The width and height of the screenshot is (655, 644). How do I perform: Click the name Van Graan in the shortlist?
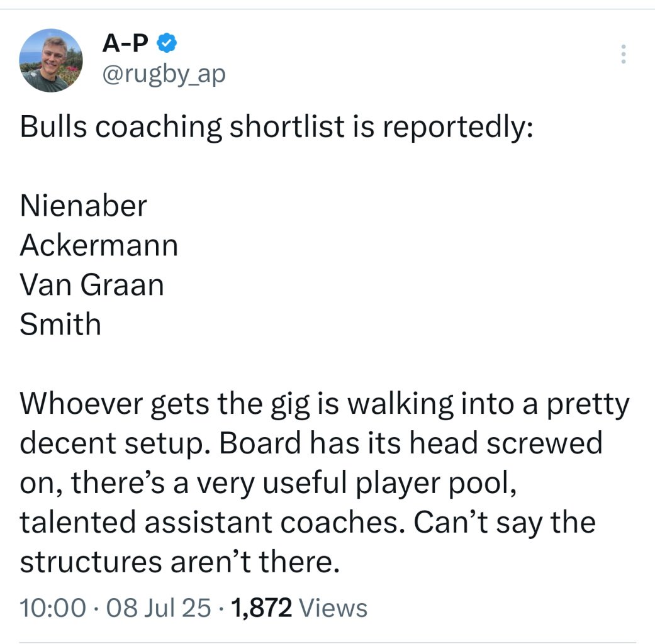pyautogui.click(x=92, y=285)
